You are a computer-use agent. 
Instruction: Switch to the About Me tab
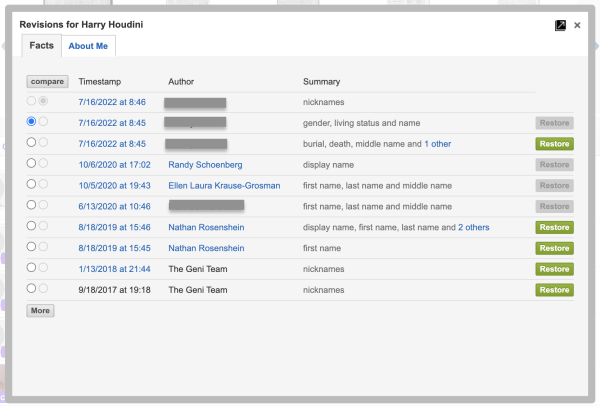[88, 46]
